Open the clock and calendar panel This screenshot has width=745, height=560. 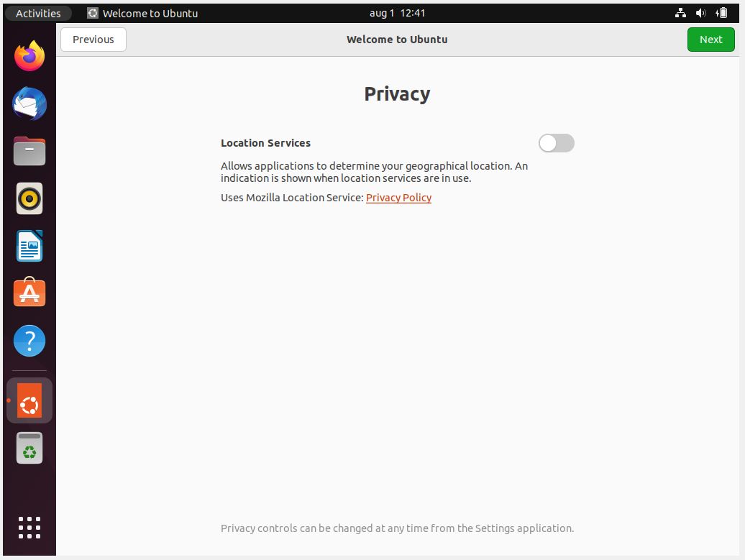tap(397, 13)
